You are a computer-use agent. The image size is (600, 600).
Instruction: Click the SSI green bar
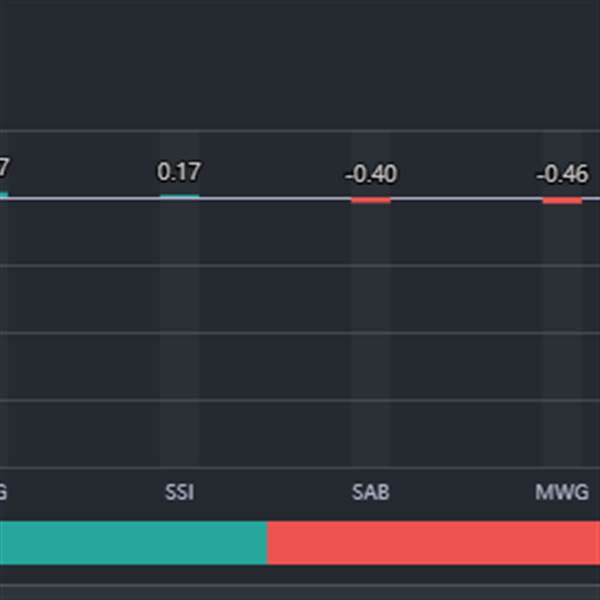(x=179, y=196)
